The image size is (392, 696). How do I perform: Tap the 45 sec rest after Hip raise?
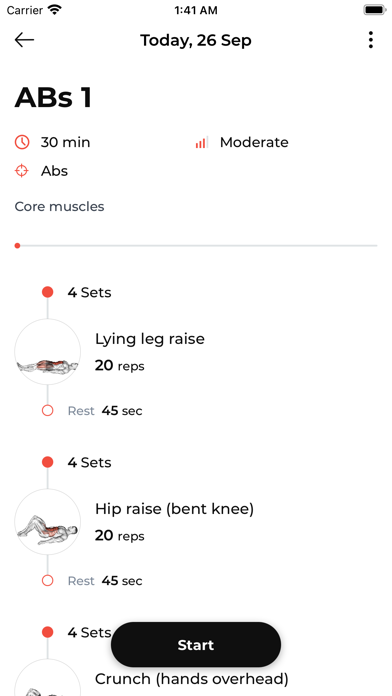click(x=122, y=581)
